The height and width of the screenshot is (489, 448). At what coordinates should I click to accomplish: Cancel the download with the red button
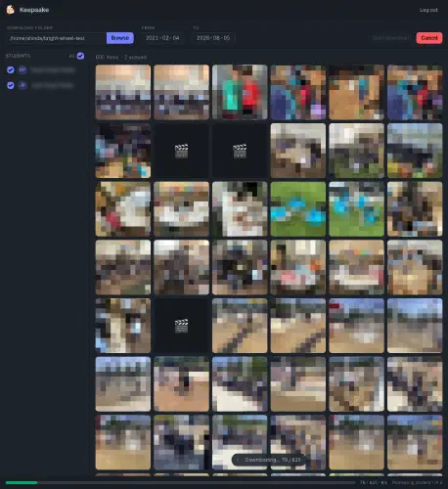click(429, 38)
